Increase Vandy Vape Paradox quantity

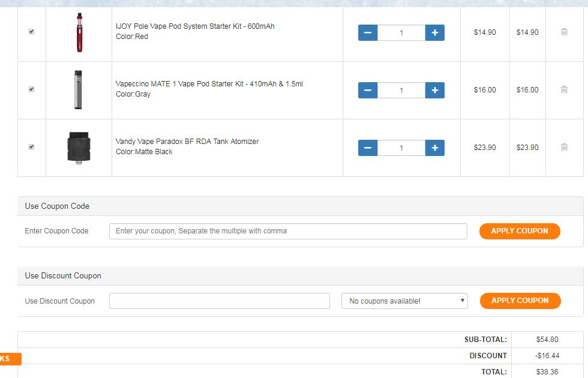[x=434, y=148]
